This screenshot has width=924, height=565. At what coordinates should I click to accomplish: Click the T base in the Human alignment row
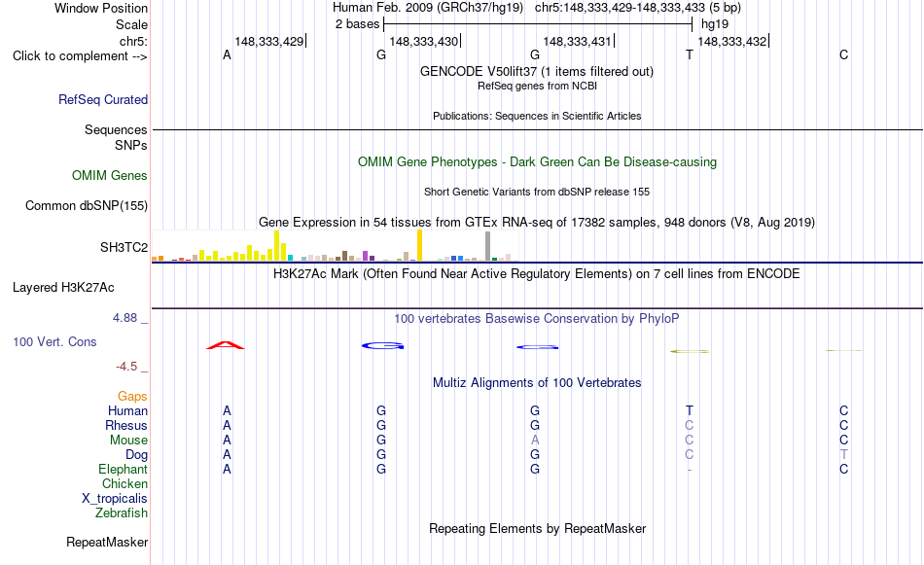coord(690,410)
